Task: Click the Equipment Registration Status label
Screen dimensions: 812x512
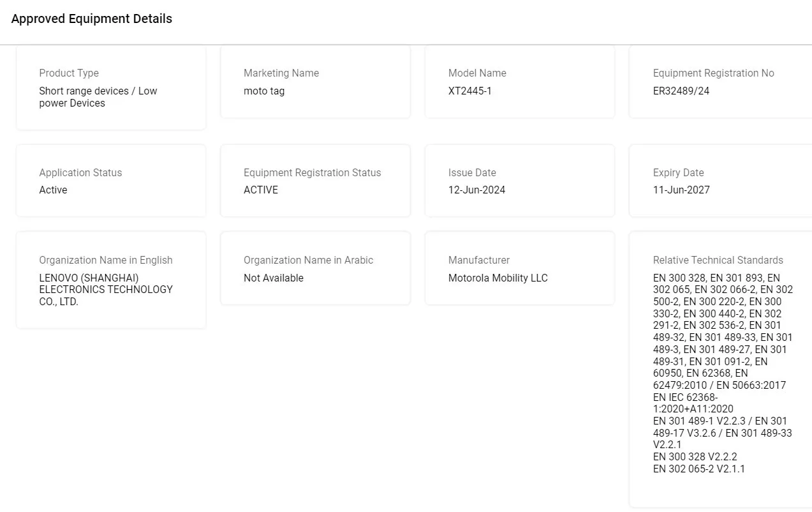Action: point(312,172)
